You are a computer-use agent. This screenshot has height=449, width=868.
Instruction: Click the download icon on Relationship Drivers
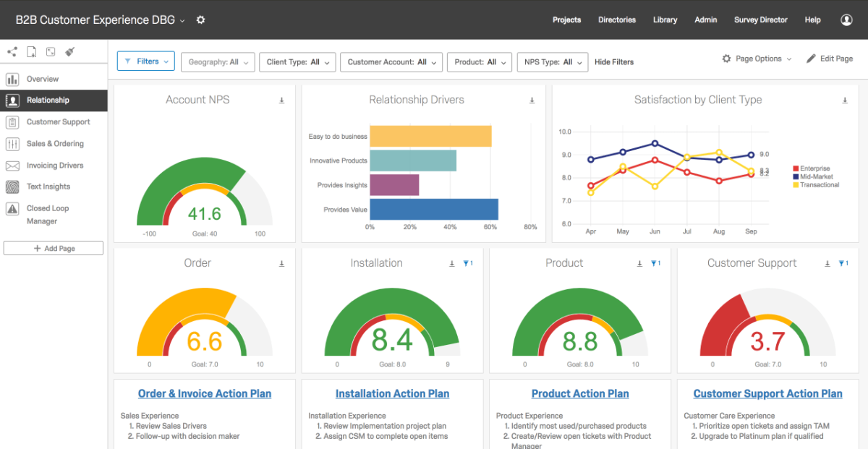(x=532, y=101)
